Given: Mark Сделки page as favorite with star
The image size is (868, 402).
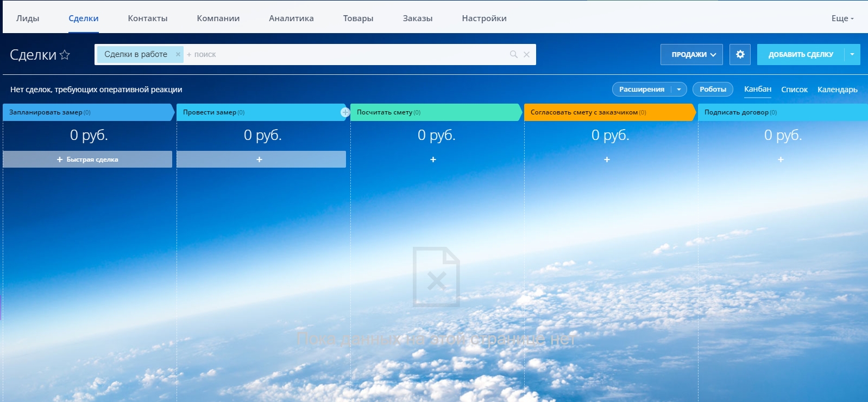Looking at the screenshot, I should tap(65, 55).
